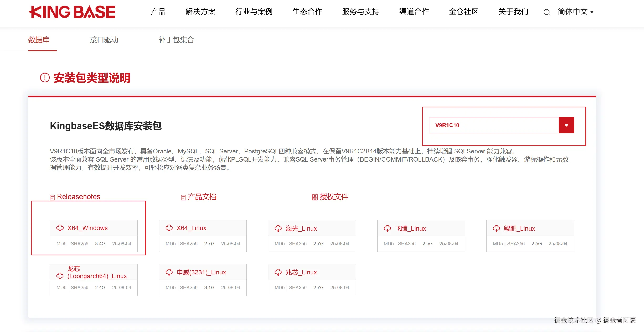Click the 海光_Linux cloud download icon
Viewport: 644px width, 332px height.
(x=278, y=229)
